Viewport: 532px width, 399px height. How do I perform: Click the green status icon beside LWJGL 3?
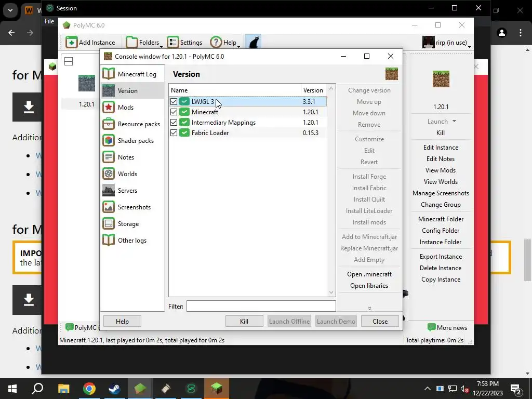[184, 101]
